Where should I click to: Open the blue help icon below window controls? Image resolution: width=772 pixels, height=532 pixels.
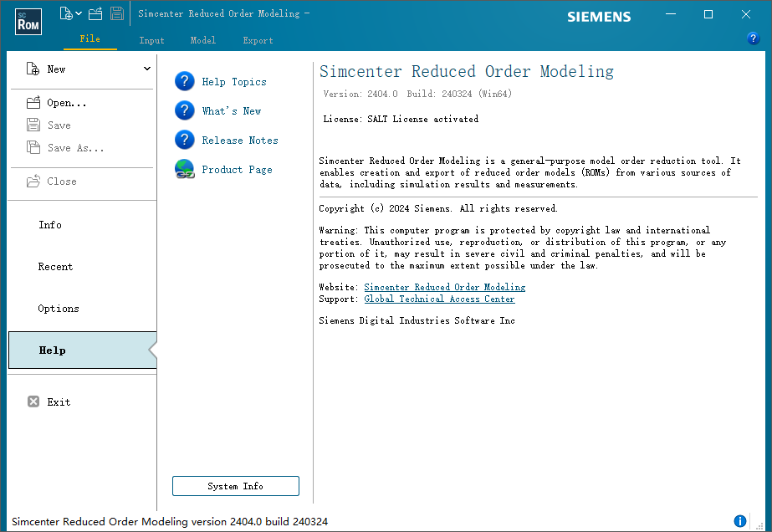tap(753, 38)
